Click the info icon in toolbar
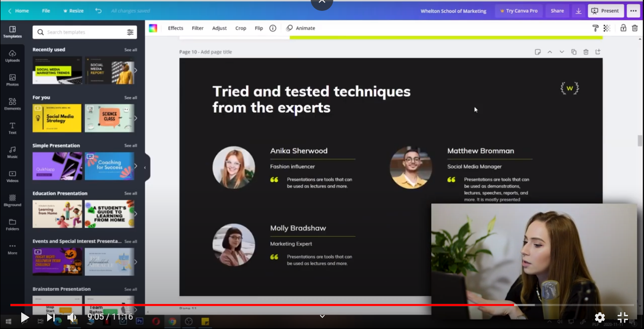 click(x=272, y=28)
